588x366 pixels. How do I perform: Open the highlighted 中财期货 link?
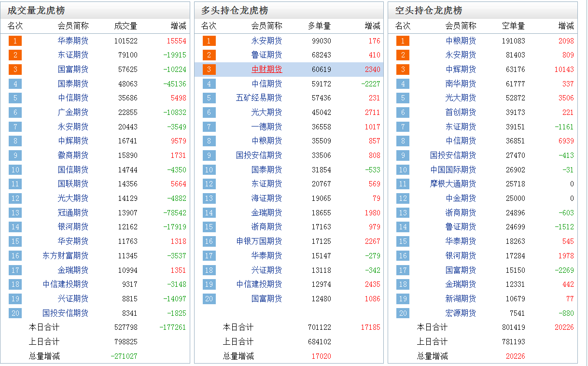[266, 70]
